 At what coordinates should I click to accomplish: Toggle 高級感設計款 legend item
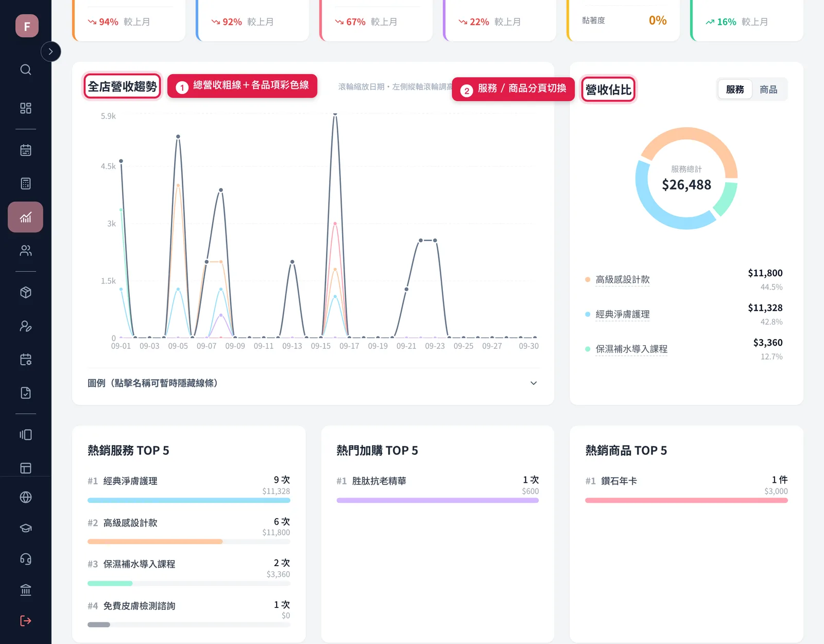tap(623, 280)
